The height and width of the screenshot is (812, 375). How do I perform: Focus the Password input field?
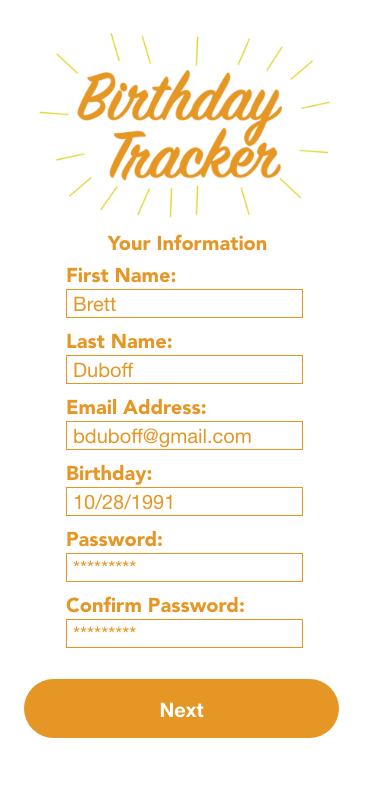tap(184, 567)
